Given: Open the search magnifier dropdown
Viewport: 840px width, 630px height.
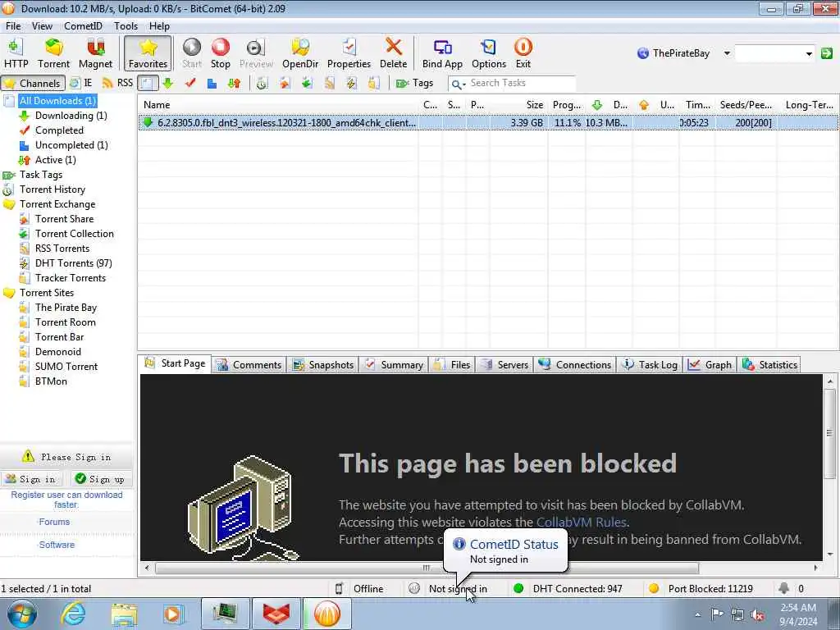Looking at the screenshot, I should [458, 84].
